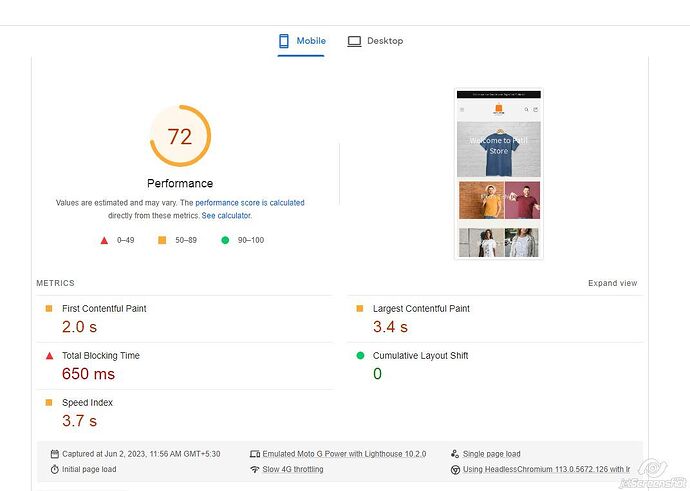Image resolution: width=690 pixels, height=491 pixels.
Task: Click the mobile phone icon
Action: pyautogui.click(x=284, y=41)
